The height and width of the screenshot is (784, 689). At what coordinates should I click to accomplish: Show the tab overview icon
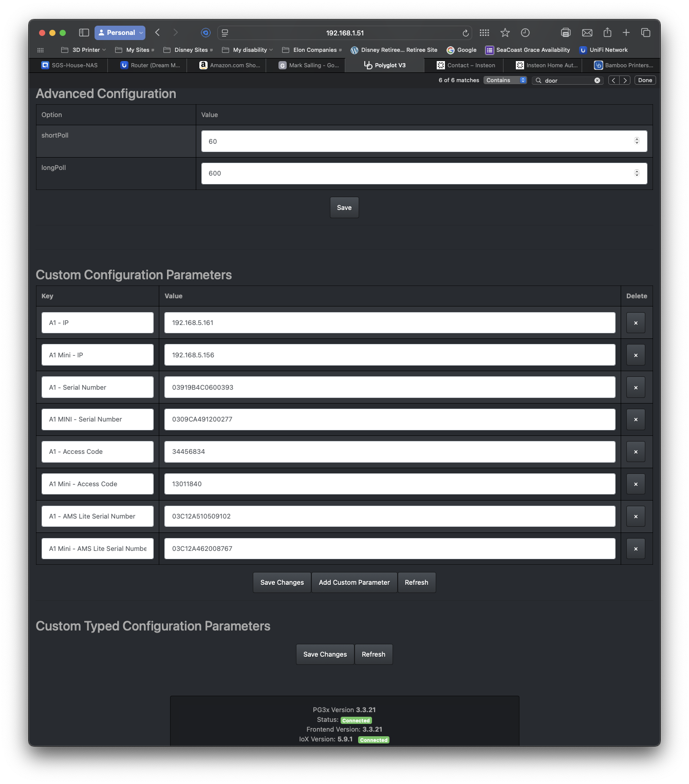pyautogui.click(x=646, y=32)
